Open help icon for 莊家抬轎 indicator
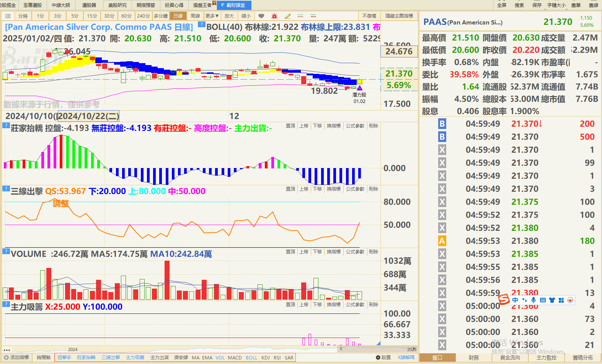This screenshot has height=364, width=602. click(6, 125)
